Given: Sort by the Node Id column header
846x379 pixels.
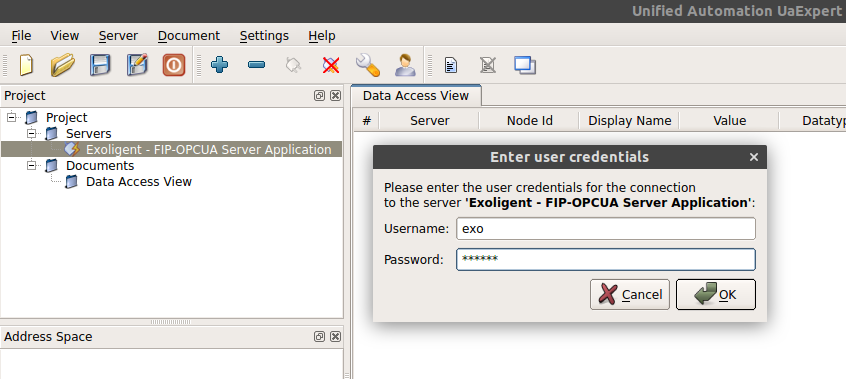Looking at the screenshot, I should [529, 120].
